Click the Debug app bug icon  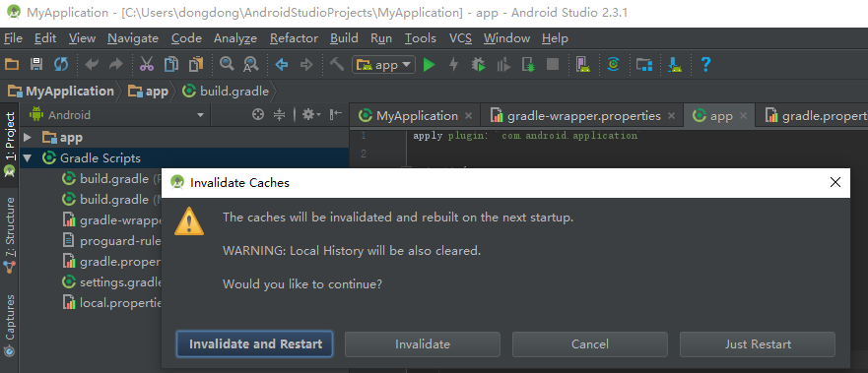tap(478, 65)
